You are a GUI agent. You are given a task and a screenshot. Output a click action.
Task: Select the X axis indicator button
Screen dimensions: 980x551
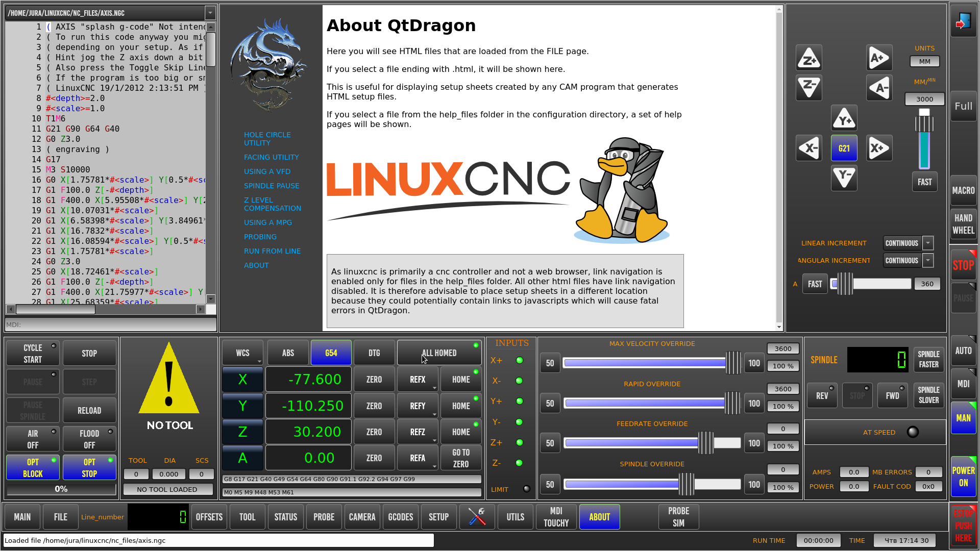[242, 380]
